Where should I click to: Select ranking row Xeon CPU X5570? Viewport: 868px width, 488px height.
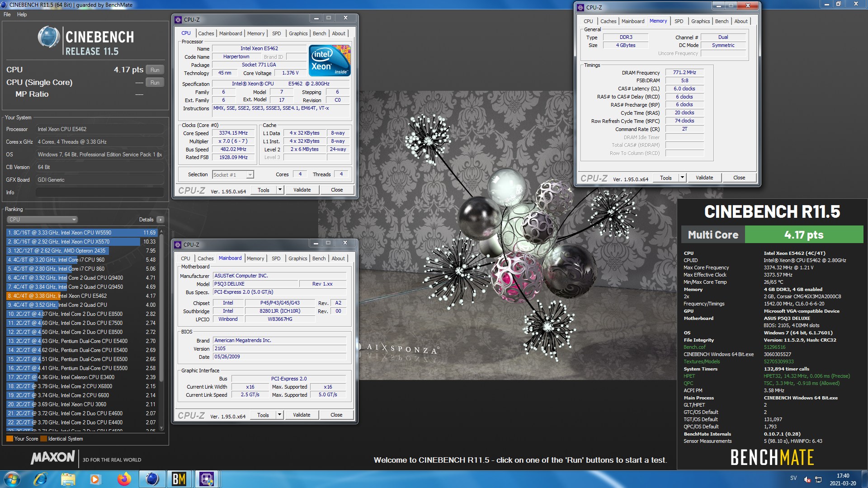pos(82,242)
